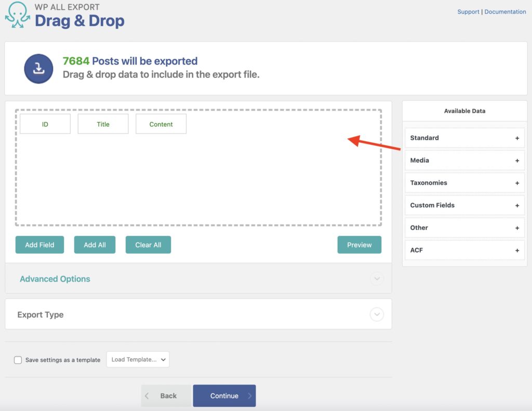Open the export Preview

point(360,244)
